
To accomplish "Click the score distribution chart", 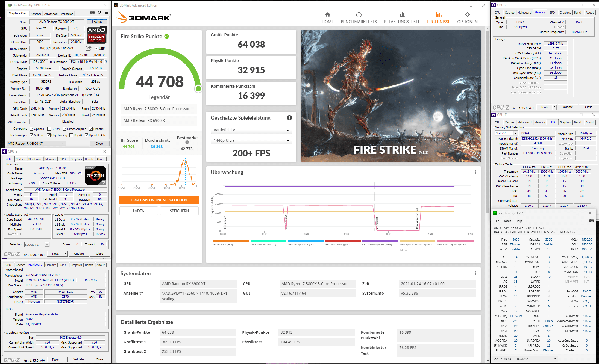I will (x=158, y=173).
